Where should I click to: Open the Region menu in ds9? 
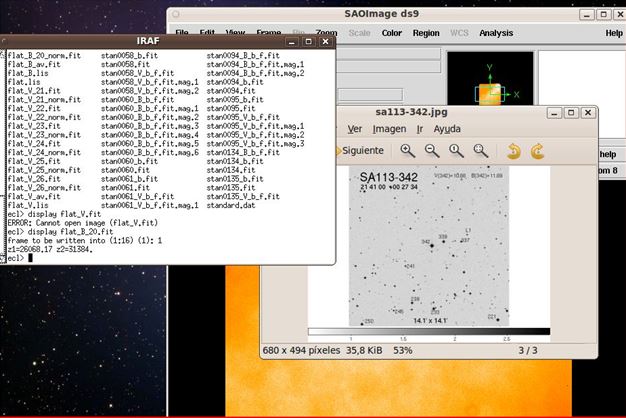click(426, 33)
